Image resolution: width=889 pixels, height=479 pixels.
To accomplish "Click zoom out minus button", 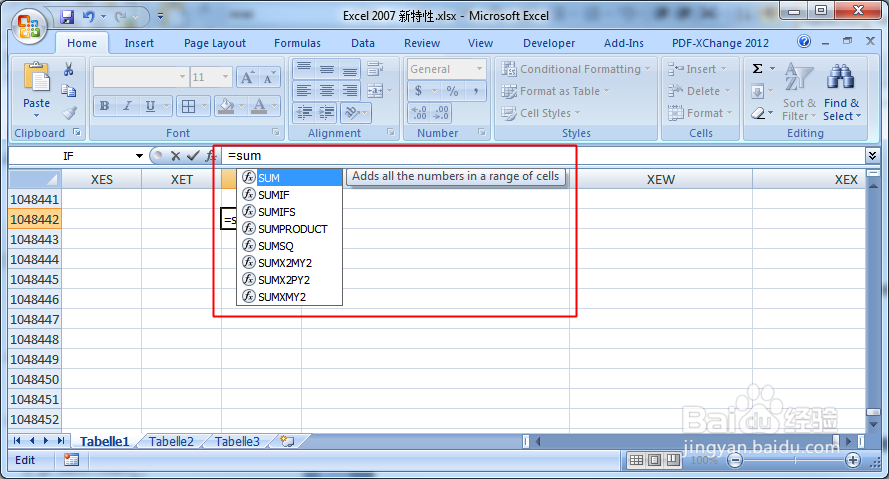I will 735,460.
